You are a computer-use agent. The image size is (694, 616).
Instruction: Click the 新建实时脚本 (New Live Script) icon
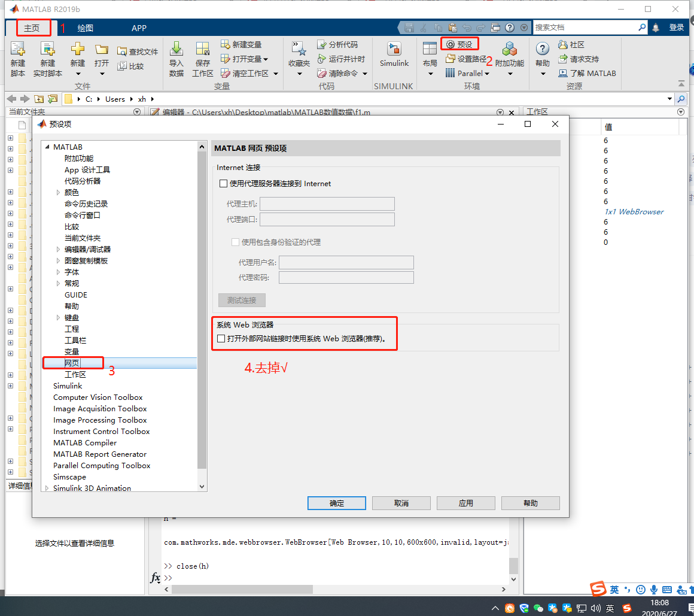pos(48,50)
